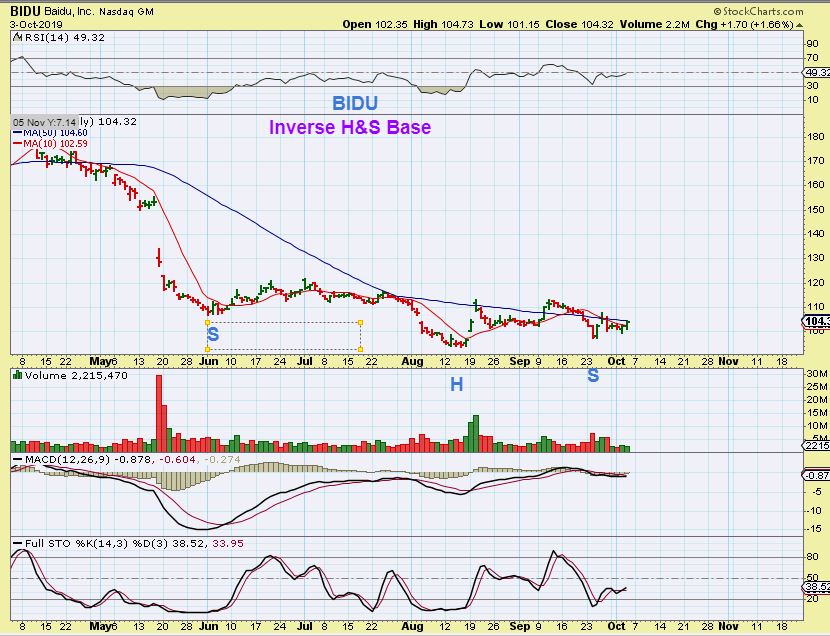Click the Full STO legend line marker
Screen dimensions: 830x636
coord(17,543)
